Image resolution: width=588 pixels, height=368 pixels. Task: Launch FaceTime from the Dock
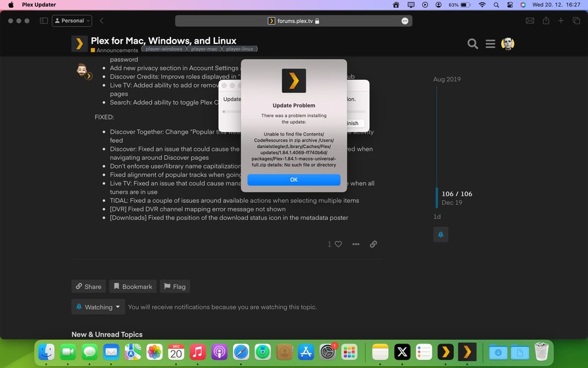coord(68,352)
